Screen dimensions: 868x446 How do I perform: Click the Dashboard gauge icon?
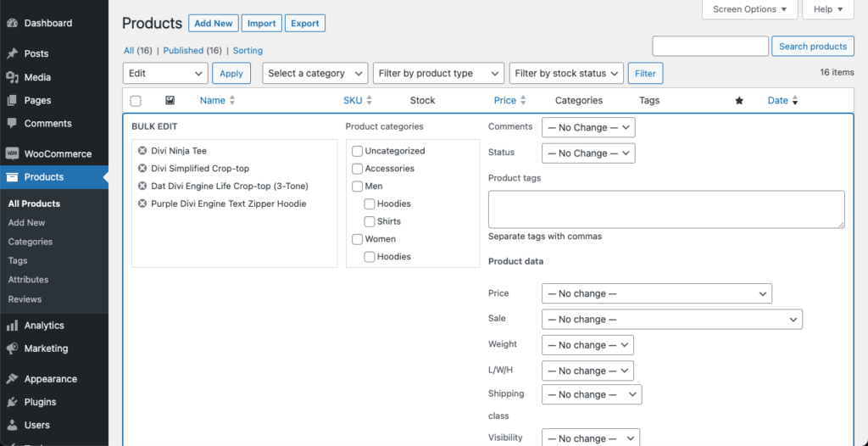12,23
